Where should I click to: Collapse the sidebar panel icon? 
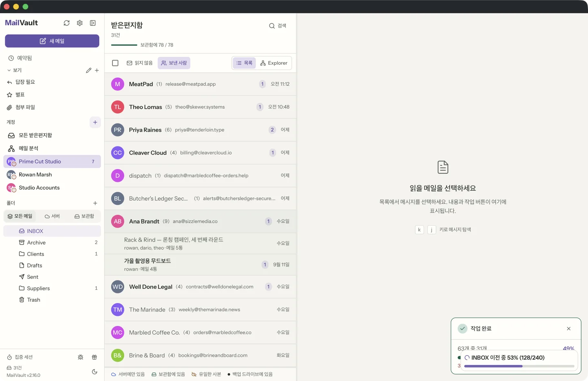tap(93, 23)
